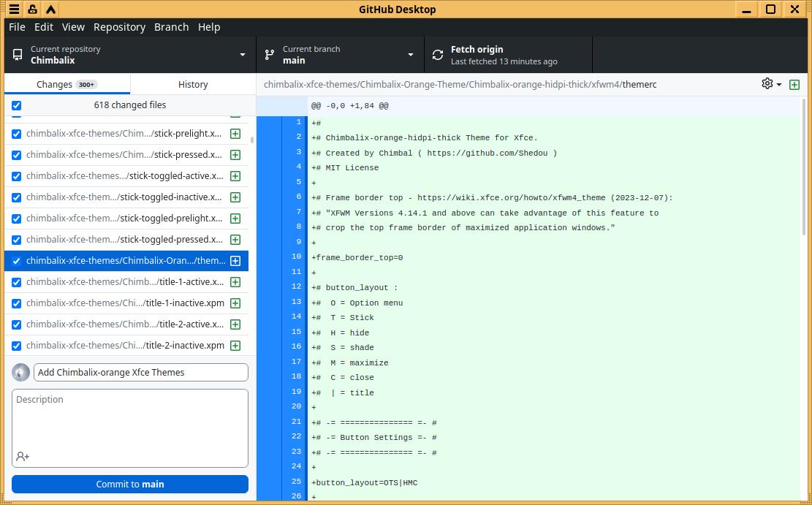Click added status icon for title-1-active.xpm
The image size is (812, 505).
(235, 282)
